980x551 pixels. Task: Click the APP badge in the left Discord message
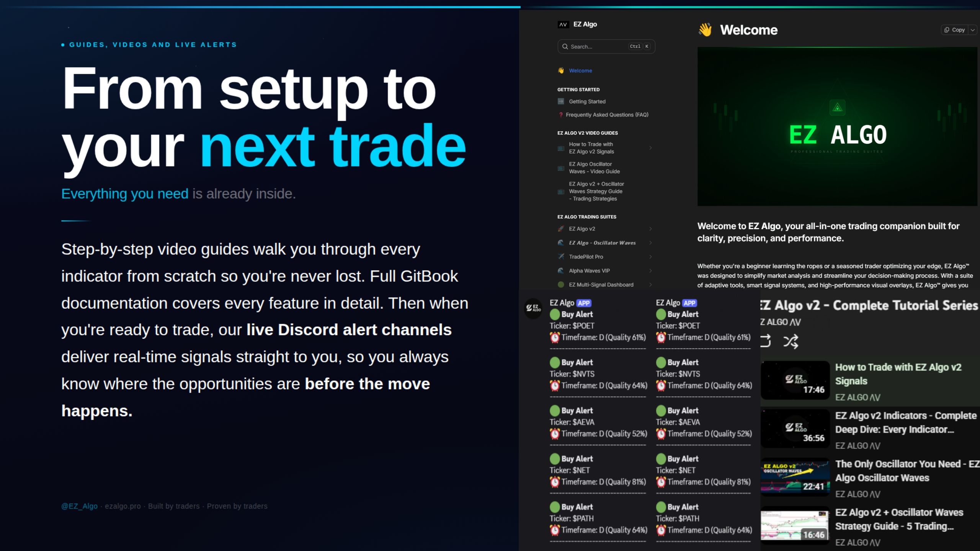584,303
